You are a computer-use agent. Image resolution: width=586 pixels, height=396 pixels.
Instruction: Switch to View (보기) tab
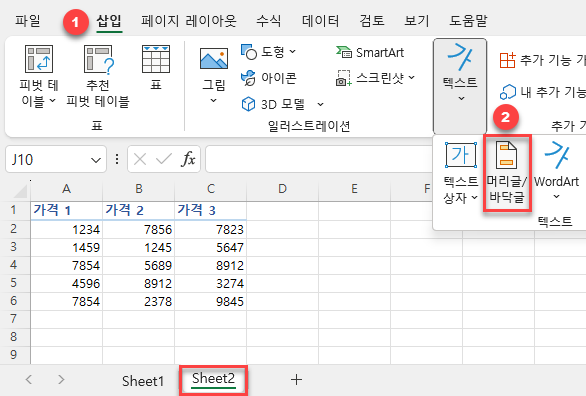417,20
